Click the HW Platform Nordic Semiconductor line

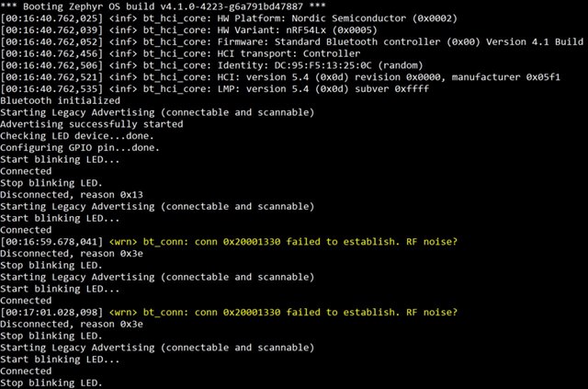tap(229, 18)
